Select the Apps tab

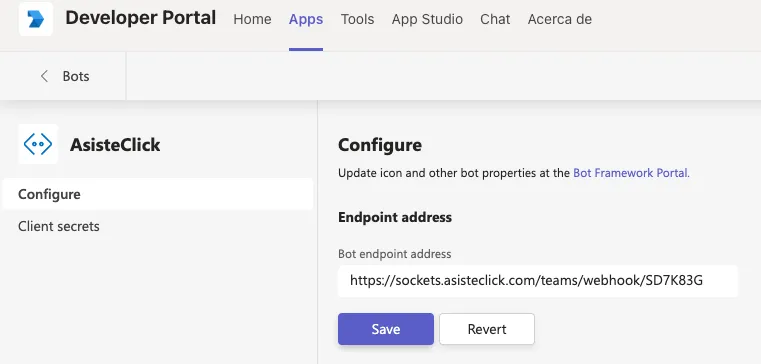306,19
